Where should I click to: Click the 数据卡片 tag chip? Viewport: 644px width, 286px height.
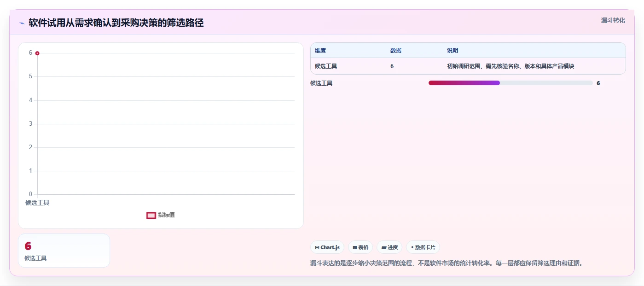click(x=423, y=247)
